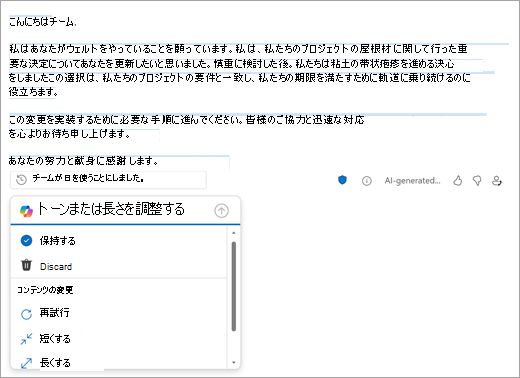
Task: Click the menu scrollbar up arrow
Action: 234,233
